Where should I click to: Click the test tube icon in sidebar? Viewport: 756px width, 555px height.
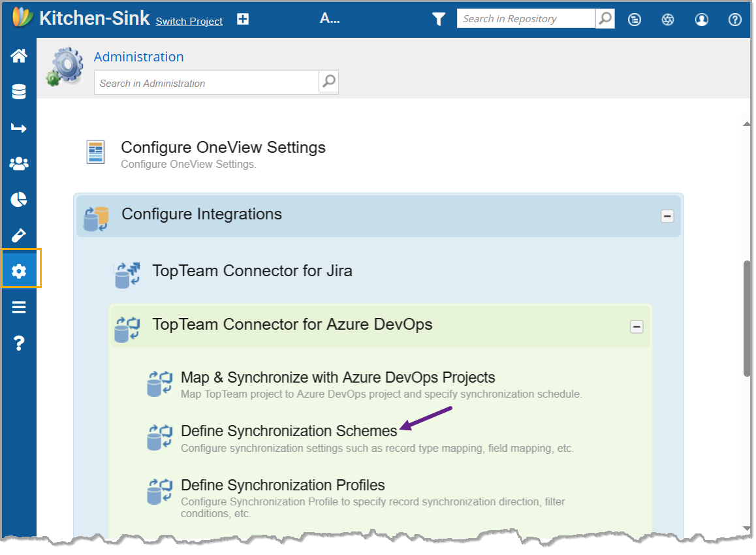click(x=19, y=235)
